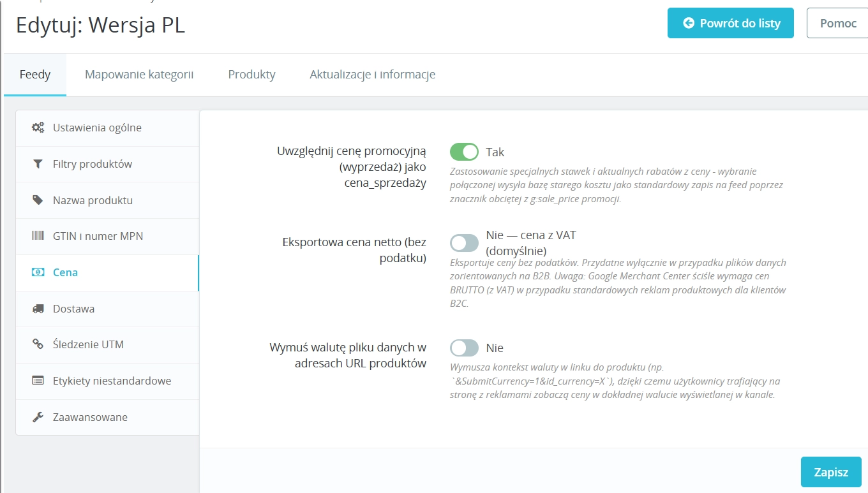Select the currency icon next to Cena
This screenshot has width=868, height=493.
tap(37, 272)
